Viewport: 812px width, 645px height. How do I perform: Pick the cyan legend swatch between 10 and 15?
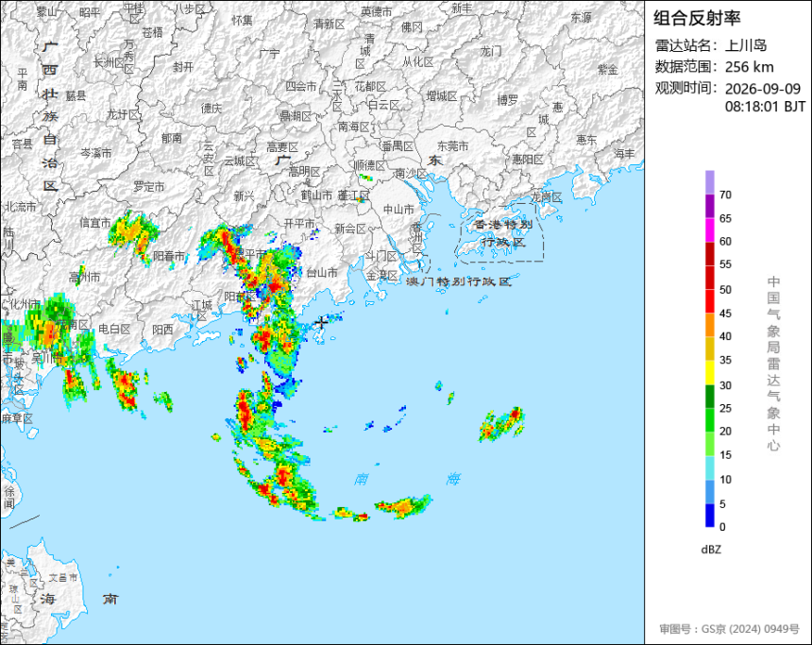pyautogui.click(x=709, y=467)
